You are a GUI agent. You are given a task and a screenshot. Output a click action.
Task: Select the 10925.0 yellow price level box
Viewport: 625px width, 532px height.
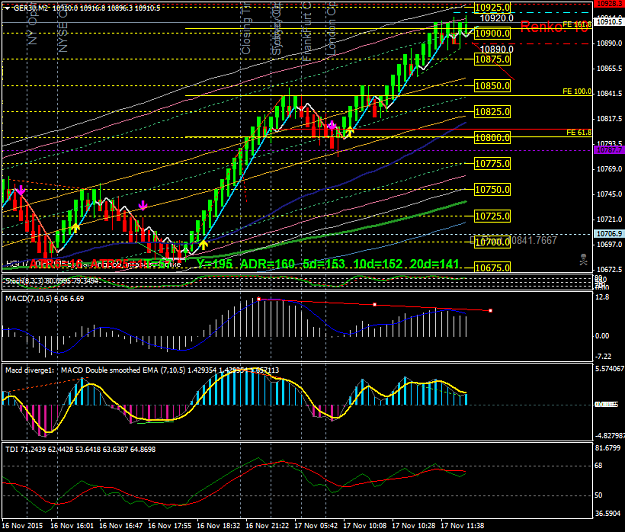click(493, 8)
